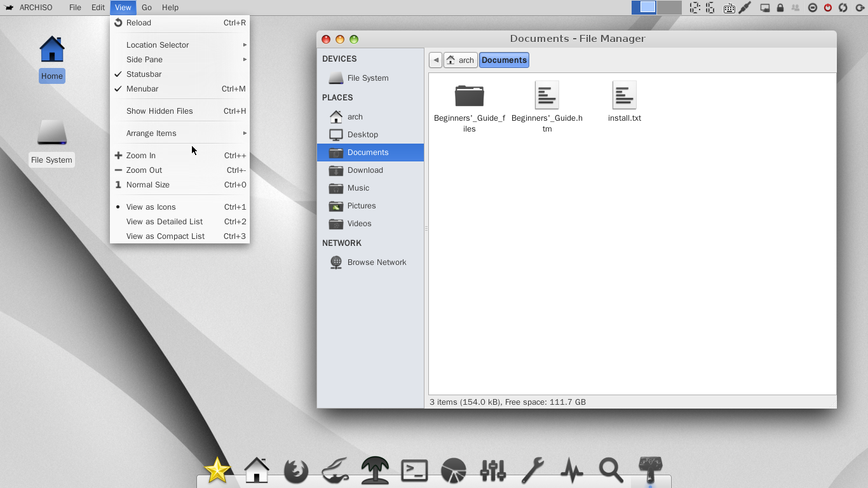Open Pictures folder in sidebar
The width and height of the screenshot is (868, 488).
[370, 206]
